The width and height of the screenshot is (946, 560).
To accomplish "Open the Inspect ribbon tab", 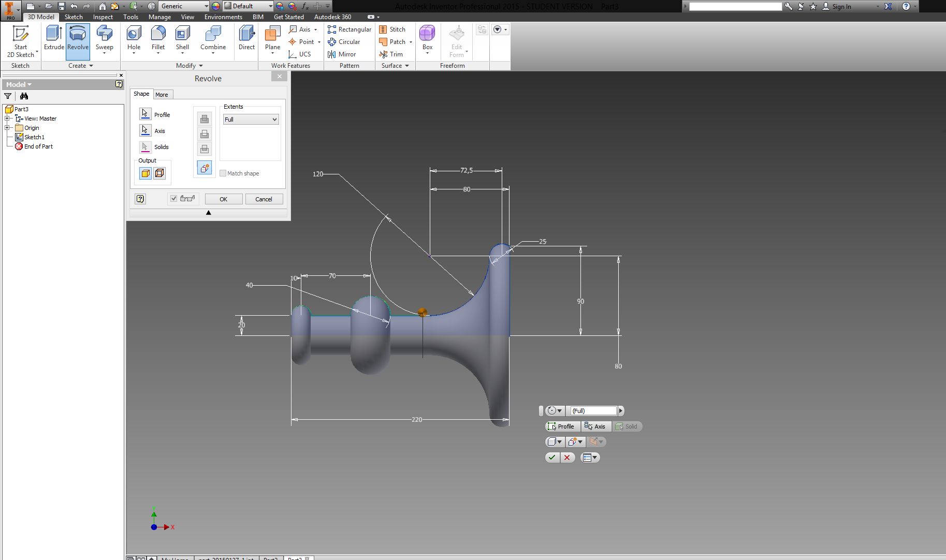I will 103,17.
